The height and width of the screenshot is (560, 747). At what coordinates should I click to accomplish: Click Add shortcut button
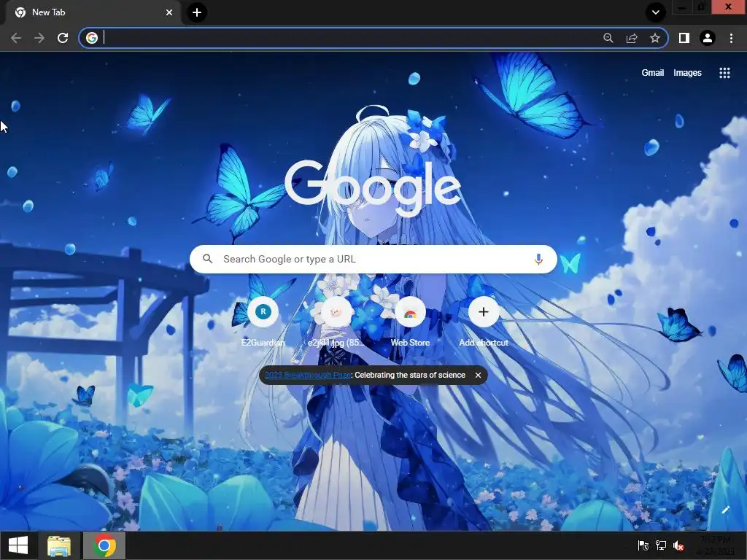(484, 322)
